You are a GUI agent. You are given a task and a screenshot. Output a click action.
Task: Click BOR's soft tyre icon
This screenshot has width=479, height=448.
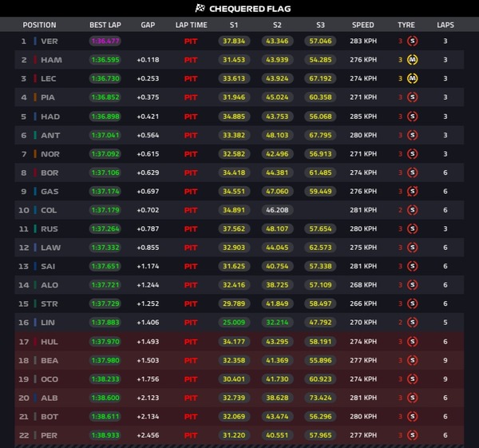(x=413, y=172)
